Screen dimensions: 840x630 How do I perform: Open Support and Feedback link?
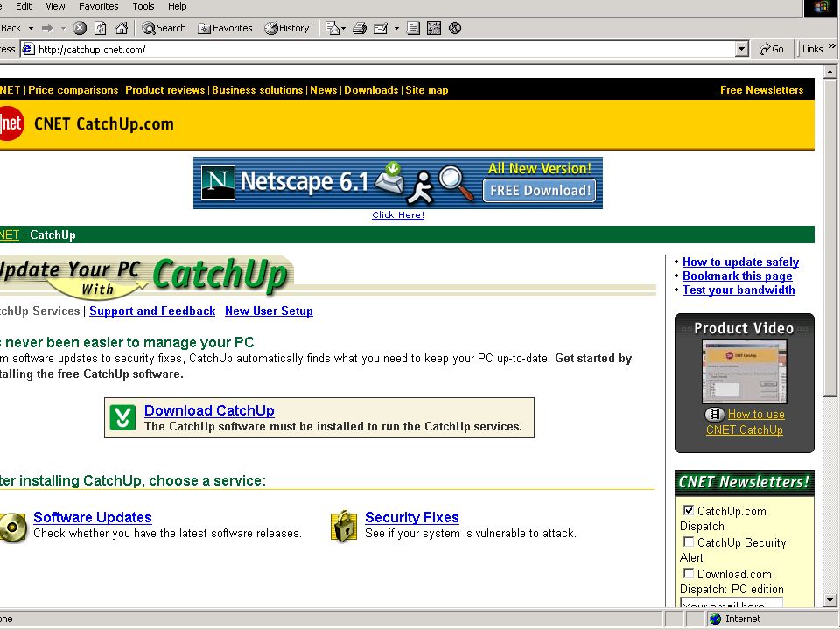(152, 311)
